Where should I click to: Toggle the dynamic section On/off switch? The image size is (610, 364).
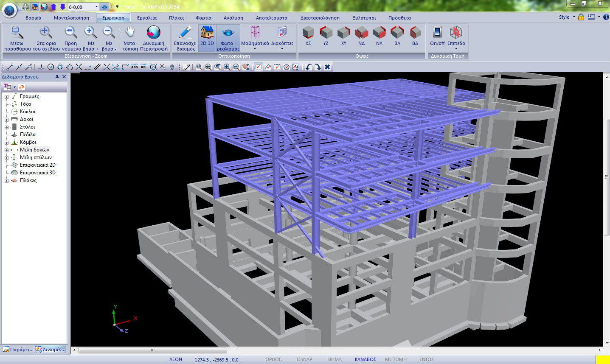437,33
